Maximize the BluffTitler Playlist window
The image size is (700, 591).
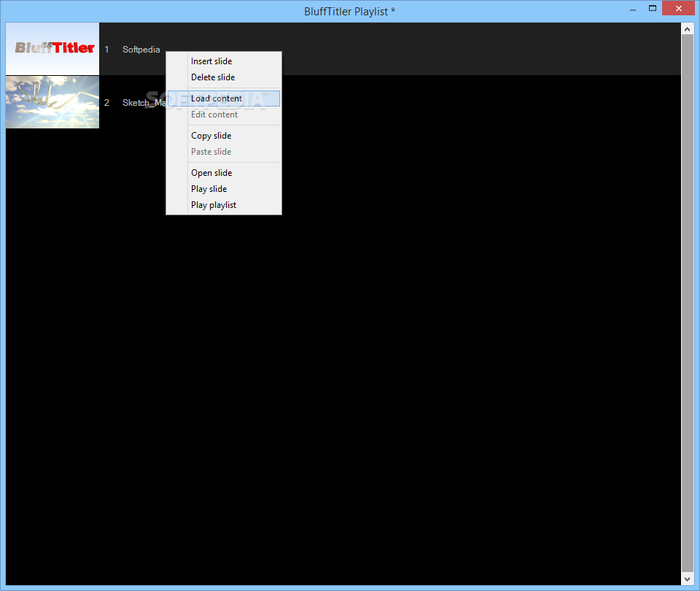652,9
